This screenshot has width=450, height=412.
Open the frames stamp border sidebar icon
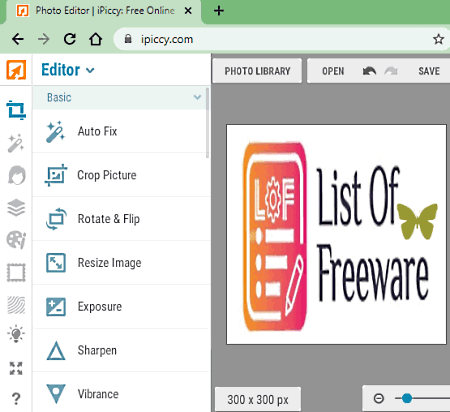tap(16, 272)
